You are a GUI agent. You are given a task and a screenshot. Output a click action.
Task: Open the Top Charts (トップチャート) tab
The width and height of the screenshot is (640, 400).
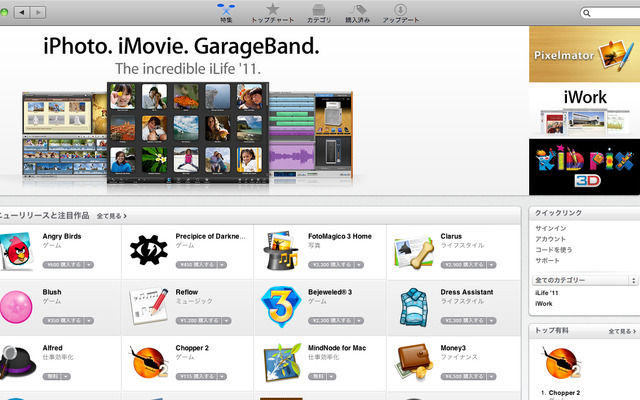click(272, 13)
